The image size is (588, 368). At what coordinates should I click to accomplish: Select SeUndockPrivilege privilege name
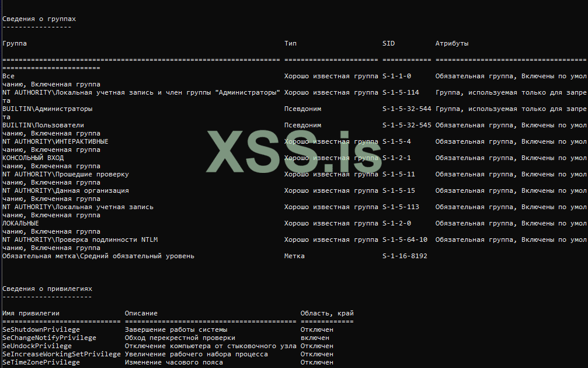(x=37, y=346)
